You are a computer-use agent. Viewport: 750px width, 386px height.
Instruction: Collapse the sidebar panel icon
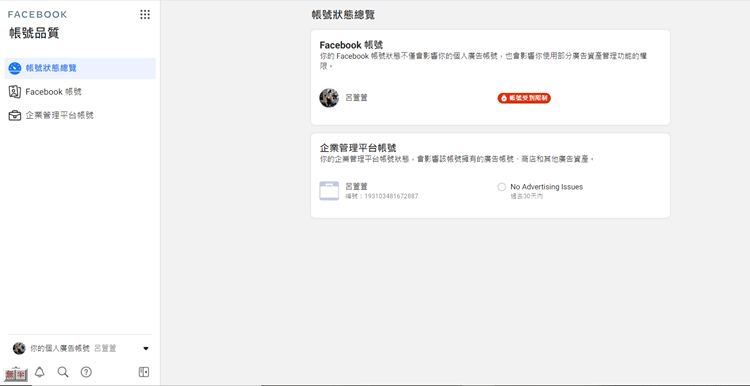144,372
